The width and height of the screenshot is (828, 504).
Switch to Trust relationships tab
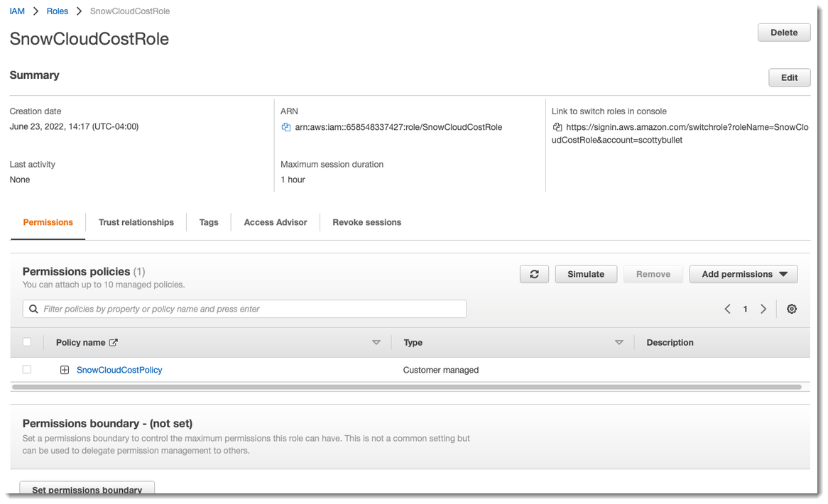[x=136, y=223]
